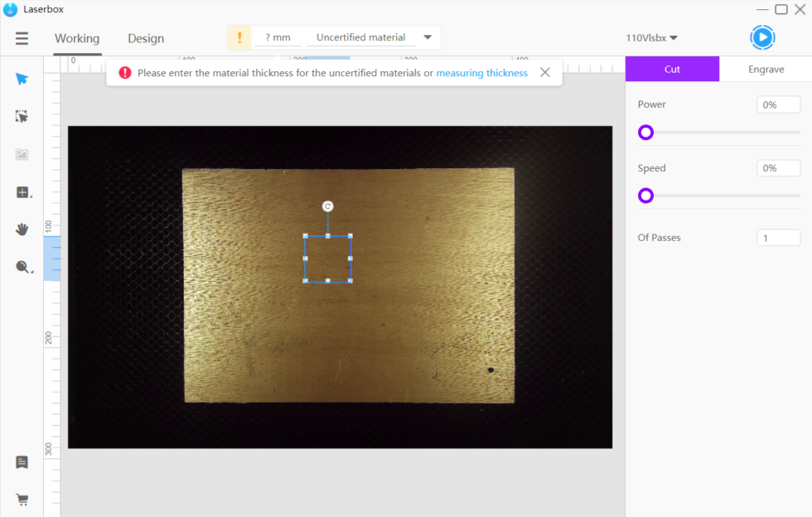Select the Cut tab
The height and width of the screenshot is (517, 812).
[672, 69]
